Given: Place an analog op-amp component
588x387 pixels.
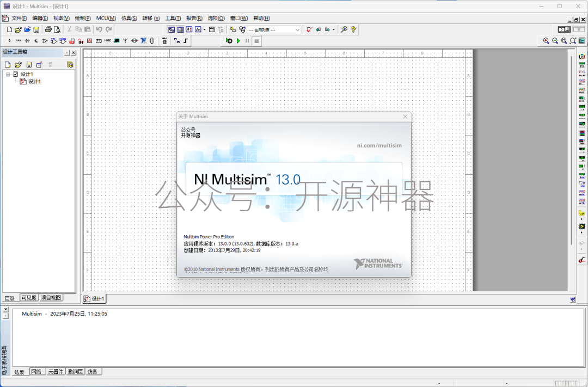Looking at the screenshot, I should point(45,40).
